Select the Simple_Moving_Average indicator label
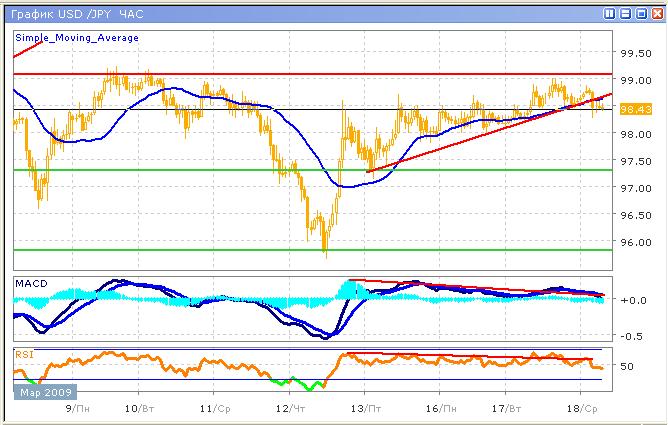 (77, 37)
